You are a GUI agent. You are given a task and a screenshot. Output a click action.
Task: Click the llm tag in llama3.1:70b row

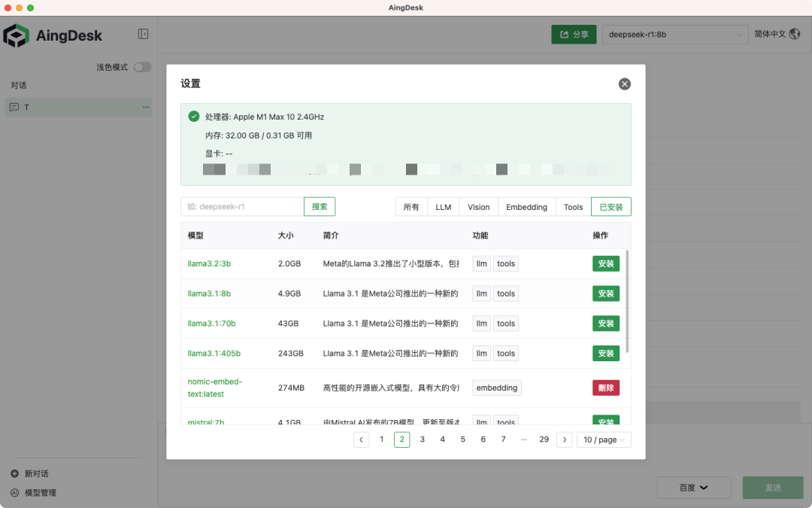(482, 324)
